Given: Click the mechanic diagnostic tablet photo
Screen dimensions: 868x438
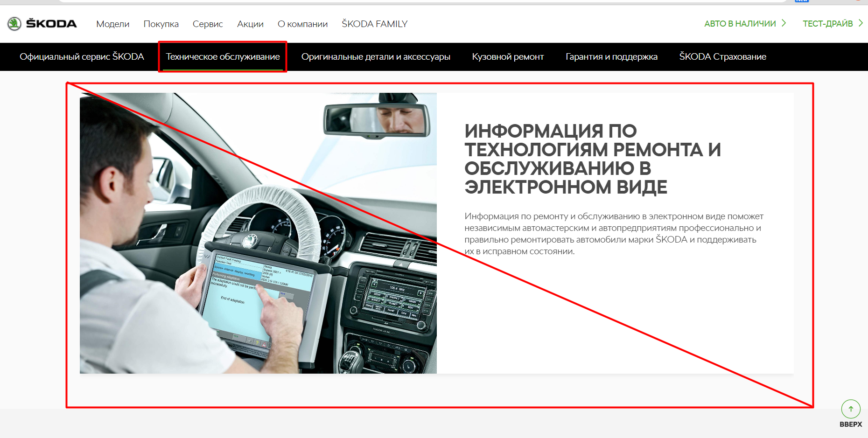Looking at the screenshot, I should tap(258, 233).
